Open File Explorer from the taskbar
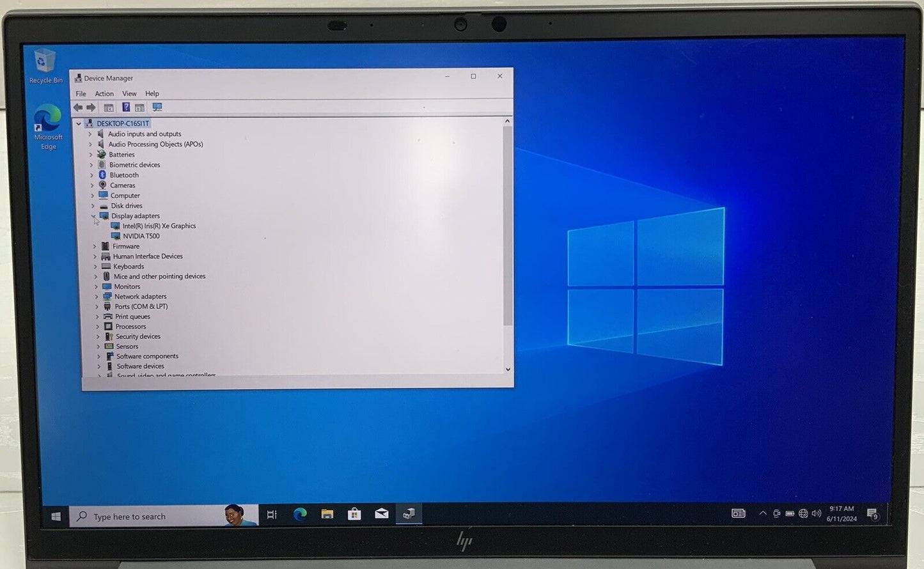Image resolution: width=924 pixels, height=569 pixels. point(327,514)
